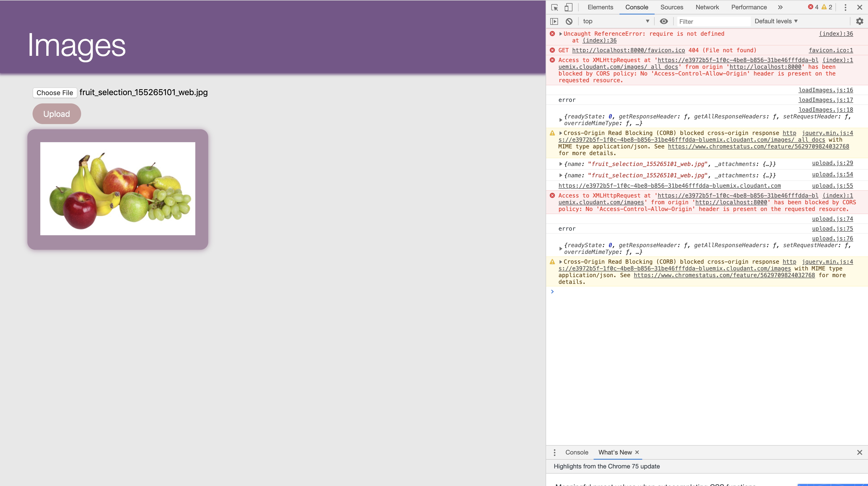
Task: Open the Default levels dropdown
Action: point(776,21)
